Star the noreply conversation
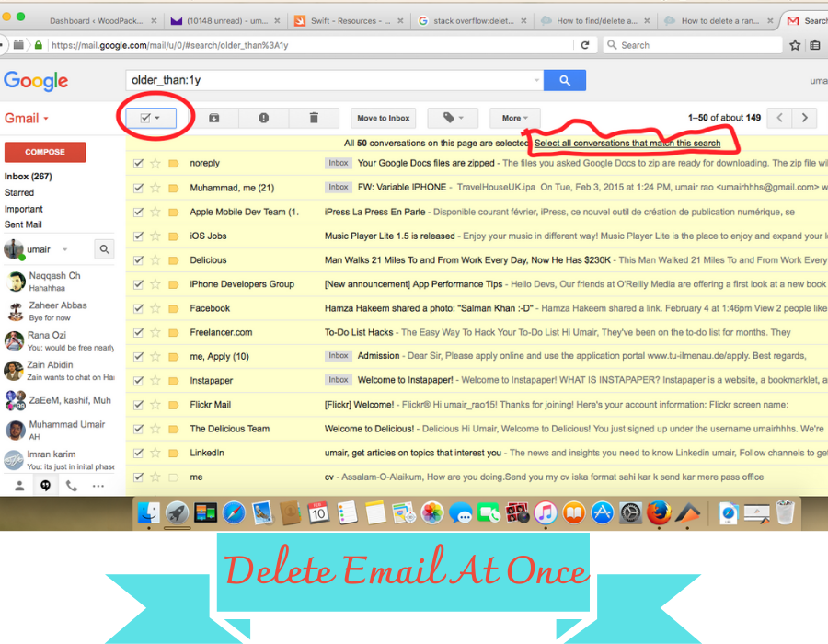This screenshot has height=644, width=828. click(155, 163)
